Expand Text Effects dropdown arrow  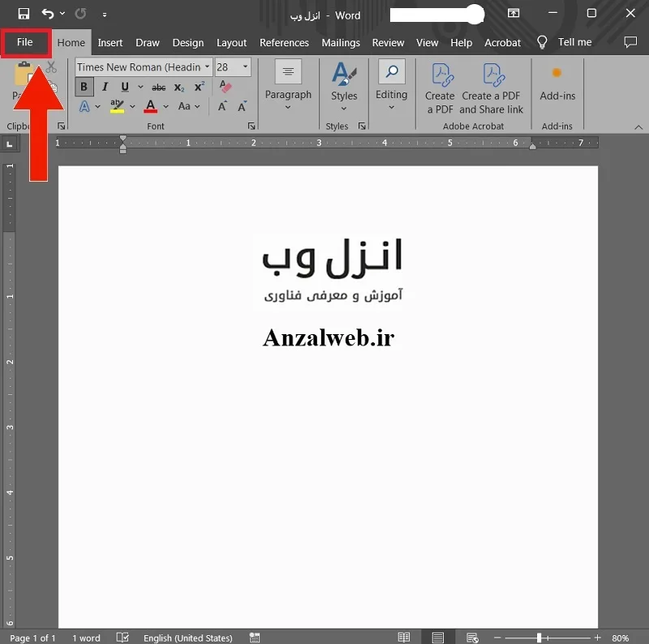click(97, 106)
